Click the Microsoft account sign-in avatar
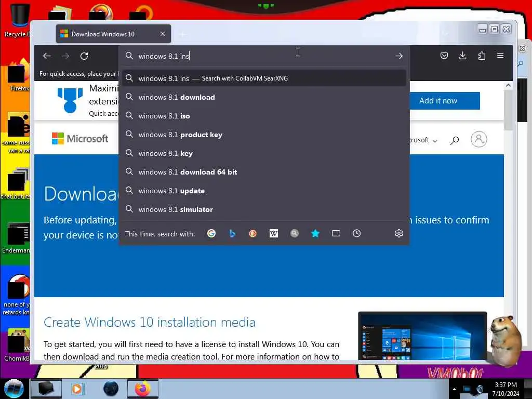 (x=478, y=139)
